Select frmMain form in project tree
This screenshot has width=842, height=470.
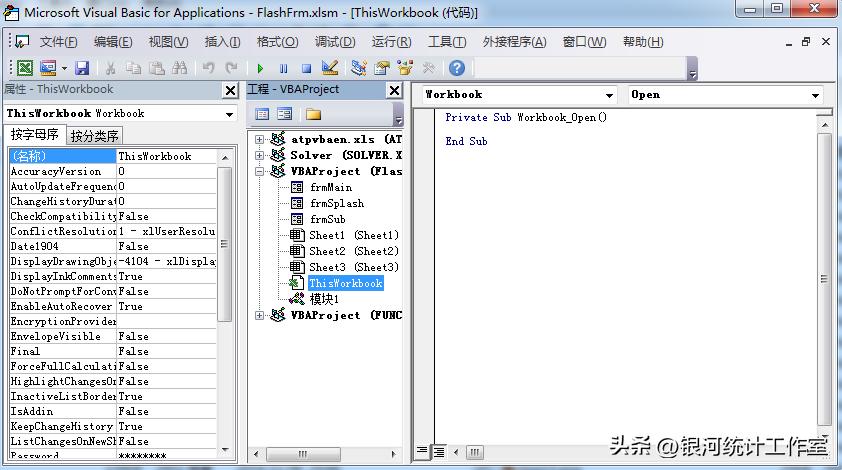(x=331, y=187)
